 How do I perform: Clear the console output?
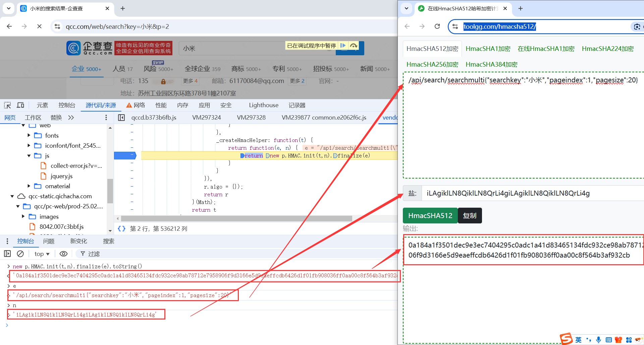point(20,254)
